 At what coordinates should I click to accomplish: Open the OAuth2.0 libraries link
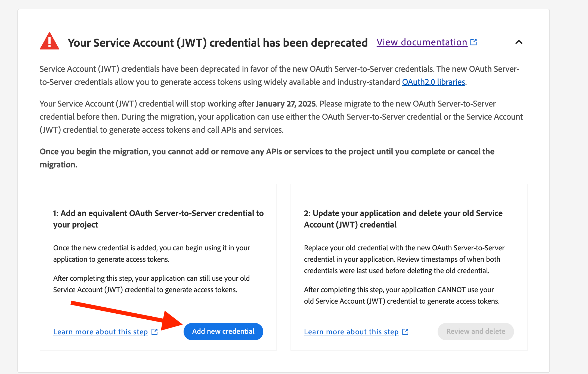point(434,82)
